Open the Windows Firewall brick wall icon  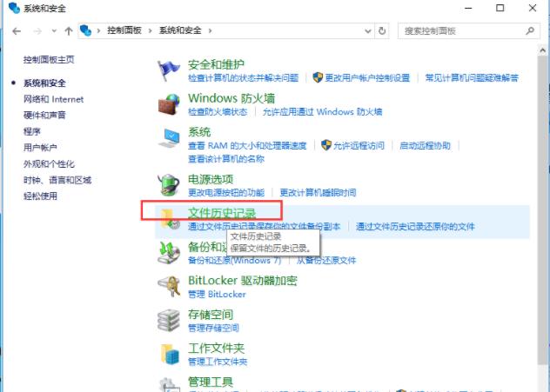(x=169, y=104)
